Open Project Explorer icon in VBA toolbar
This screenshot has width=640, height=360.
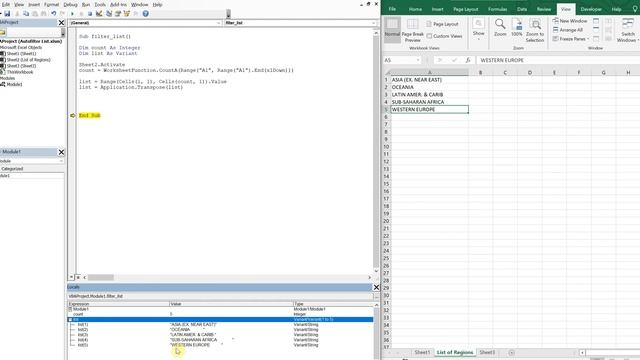tap(109, 14)
